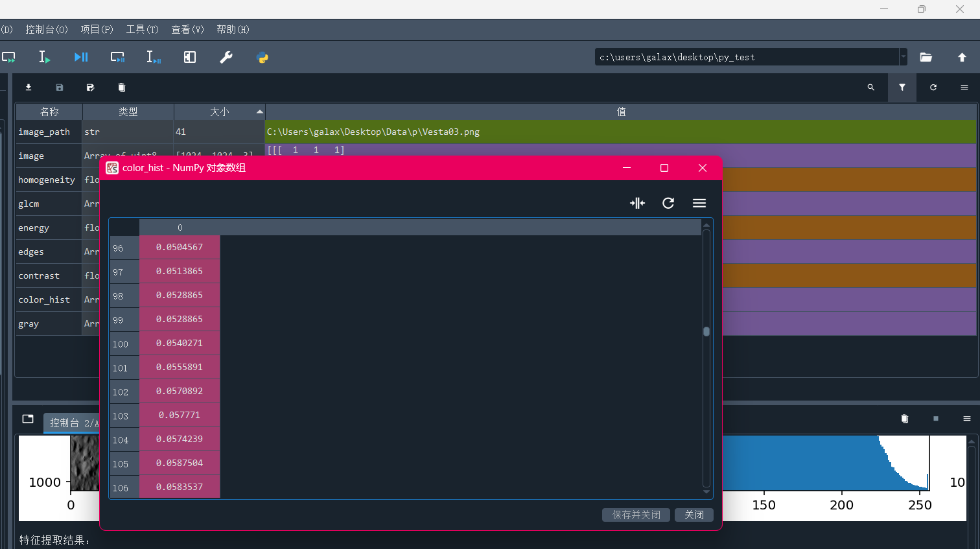Click the 关闭 button in array editor
The width and height of the screenshot is (980, 549).
[694, 515]
